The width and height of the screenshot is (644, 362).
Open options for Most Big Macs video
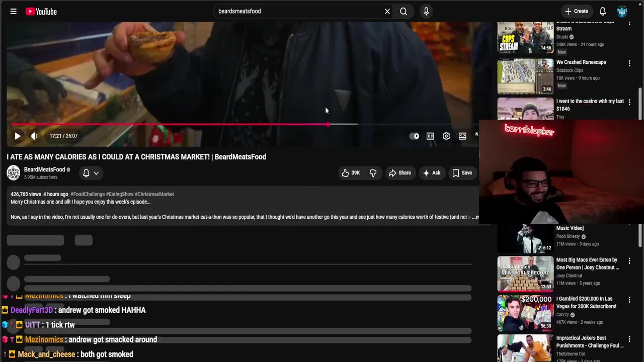(629, 261)
